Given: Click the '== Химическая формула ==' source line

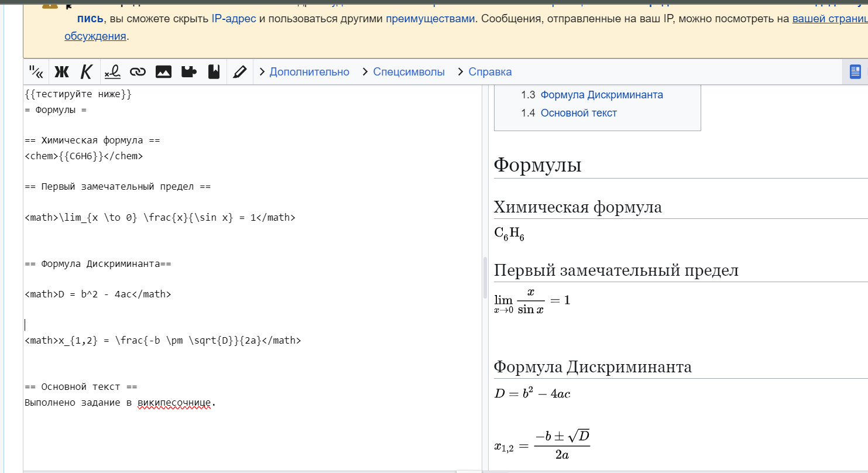Looking at the screenshot, I should pyautogui.click(x=92, y=141).
